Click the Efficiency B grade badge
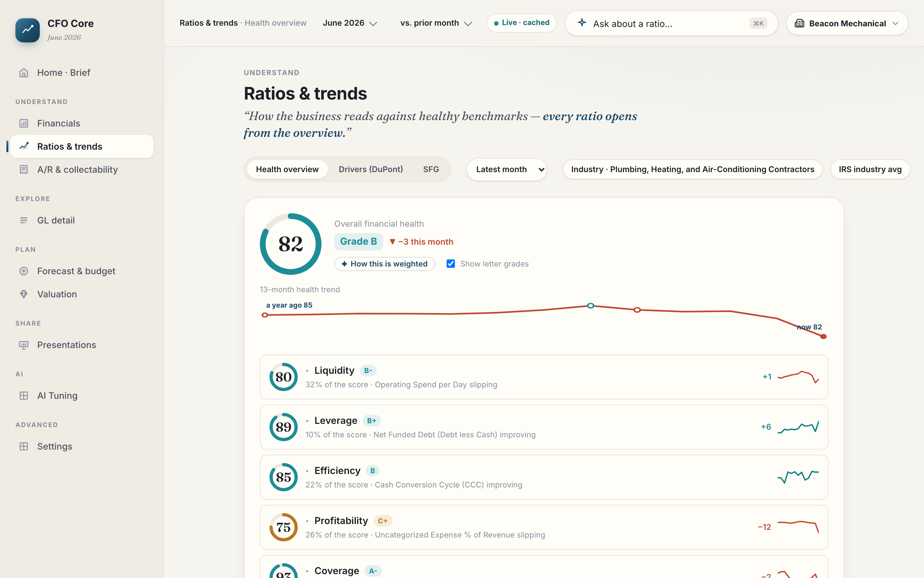This screenshot has width=924, height=578. tap(372, 471)
